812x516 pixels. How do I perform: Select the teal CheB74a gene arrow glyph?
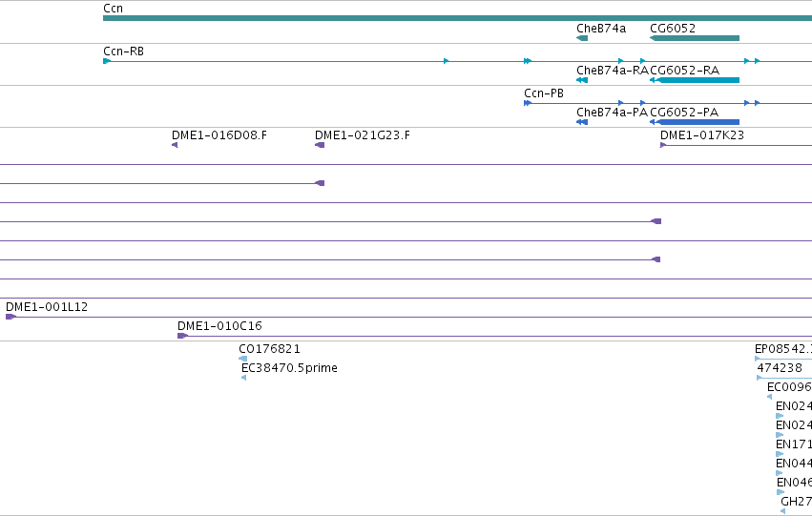pyautogui.click(x=582, y=38)
